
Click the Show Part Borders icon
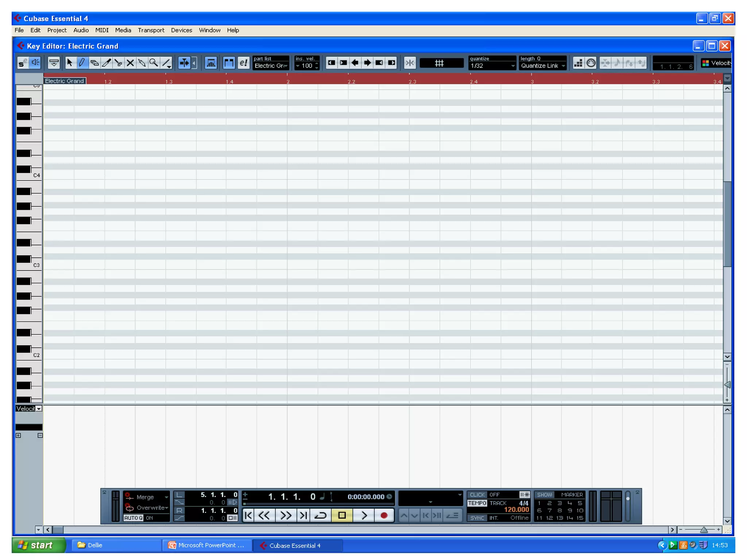(x=211, y=63)
